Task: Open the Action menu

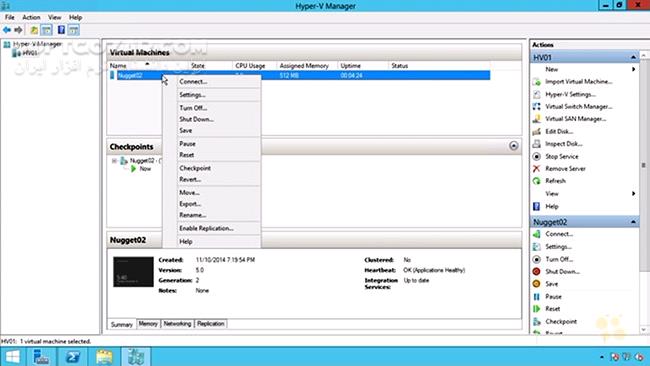Action: (31, 17)
